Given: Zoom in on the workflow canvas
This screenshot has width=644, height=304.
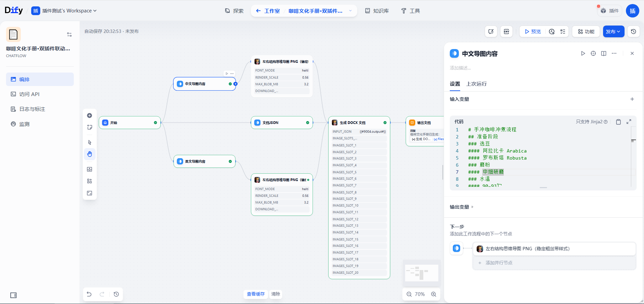Looking at the screenshot, I should (434, 294).
